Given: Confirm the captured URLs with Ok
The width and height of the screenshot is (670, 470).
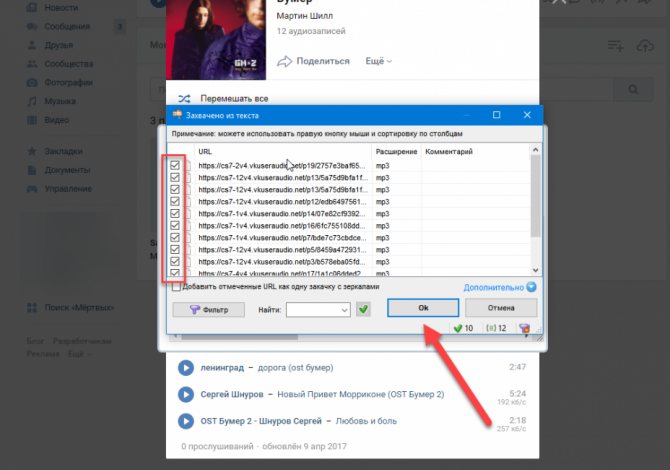Looking at the screenshot, I should coord(423,308).
